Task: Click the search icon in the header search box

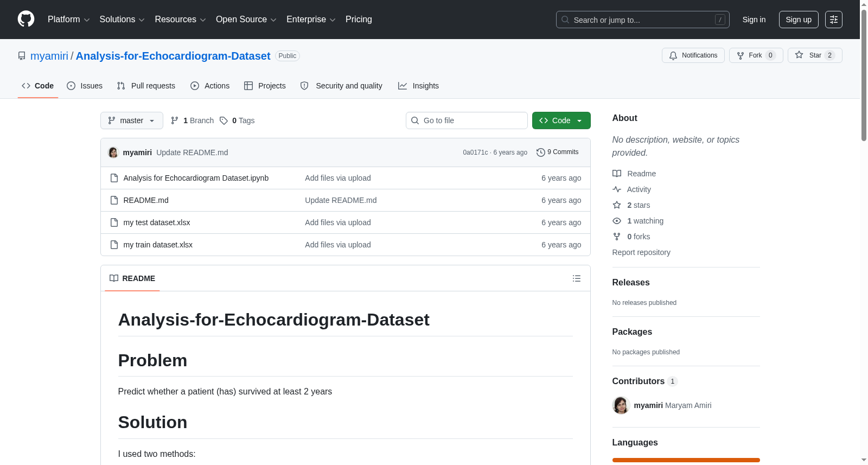Action: click(x=565, y=20)
